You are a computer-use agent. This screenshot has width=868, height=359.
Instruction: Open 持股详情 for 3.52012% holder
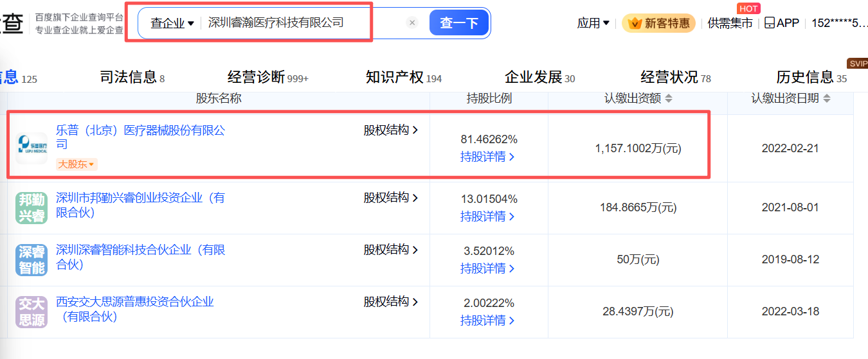[x=488, y=268]
